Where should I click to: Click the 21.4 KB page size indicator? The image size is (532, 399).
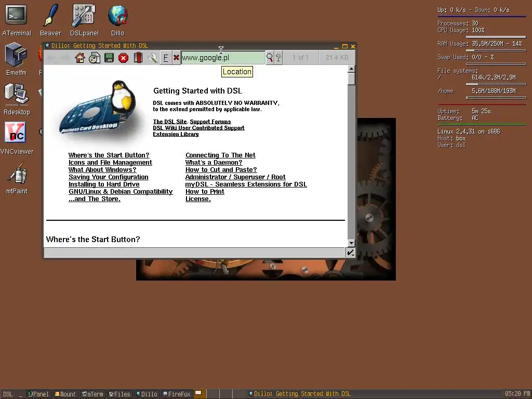tap(337, 58)
